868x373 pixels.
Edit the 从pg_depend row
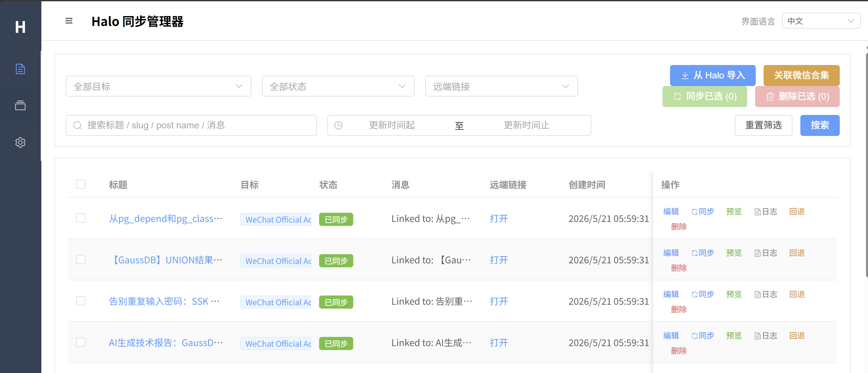point(671,211)
